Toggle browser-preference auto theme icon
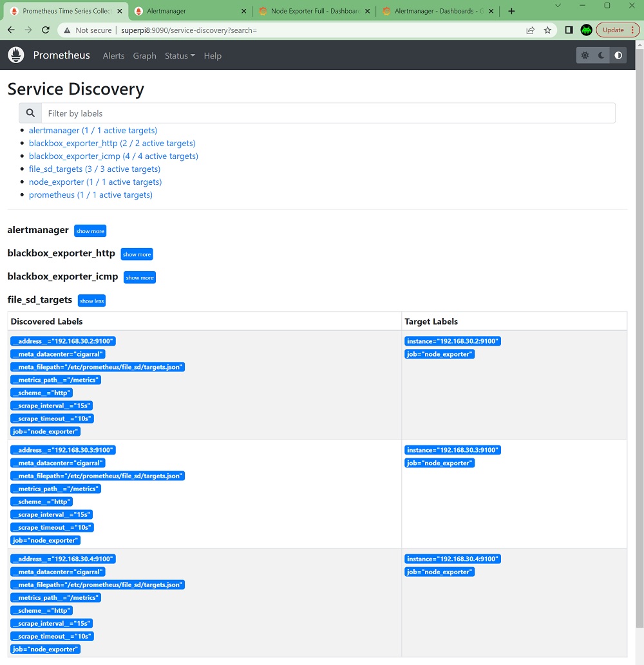The width and height of the screenshot is (644, 665). (x=618, y=55)
